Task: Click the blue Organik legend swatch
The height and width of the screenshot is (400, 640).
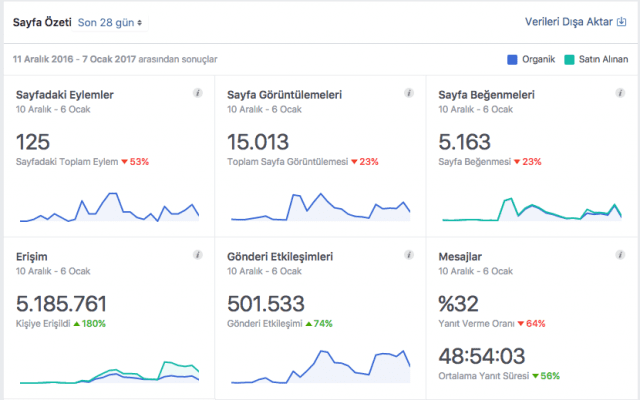Action: (x=514, y=59)
